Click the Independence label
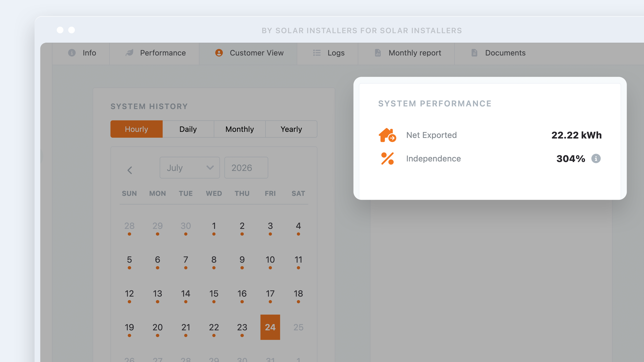Image resolution: width=644 pixels, height=362 pixels. (434, 159)
